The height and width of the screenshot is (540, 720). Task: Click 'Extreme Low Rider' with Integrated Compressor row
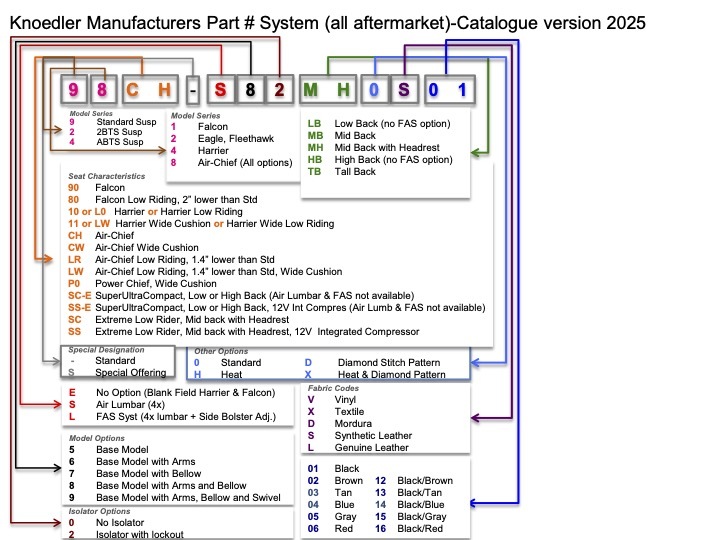coord(243,332)
